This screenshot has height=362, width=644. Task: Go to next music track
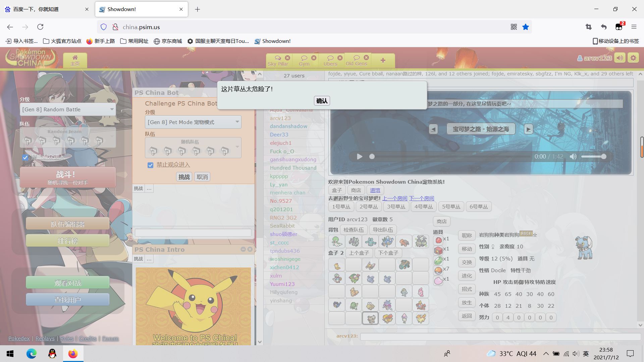(x=529, y=129)
